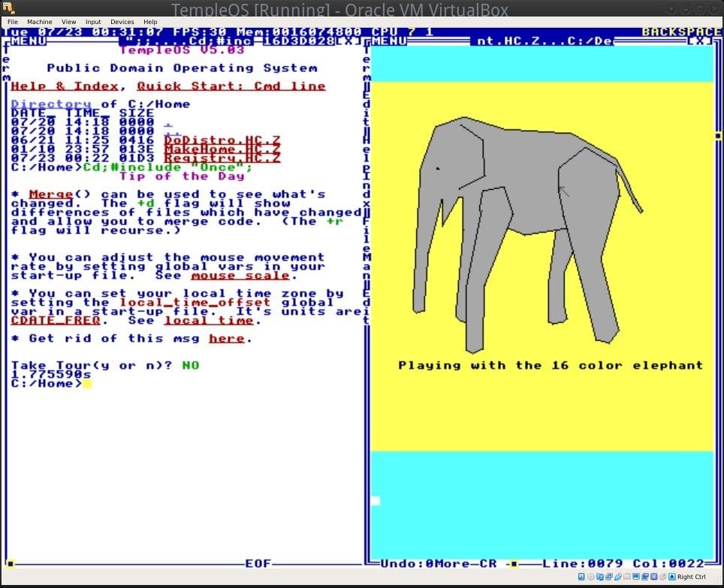Image resolution: width=724 pixels, height=588 pixels.
Task: Click the 'FPS:30' readout in top bar
Action: [200, 32]
